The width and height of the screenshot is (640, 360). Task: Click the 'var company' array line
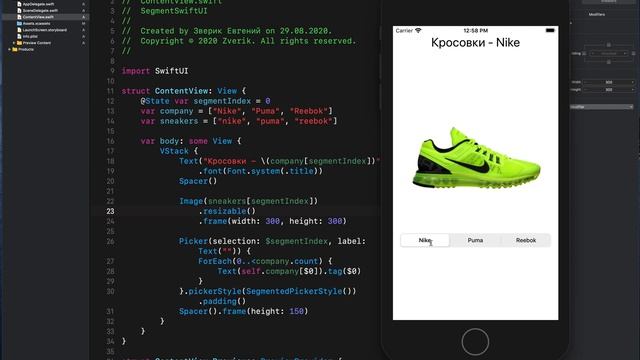coord(237,111)
